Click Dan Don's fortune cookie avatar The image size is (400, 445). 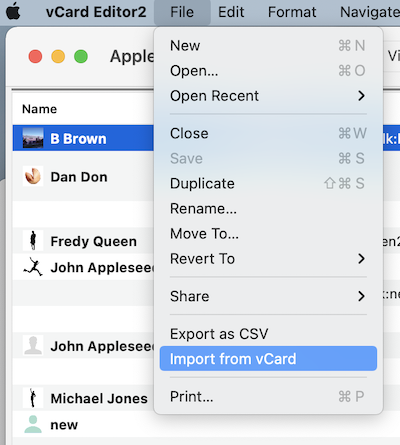33,176
